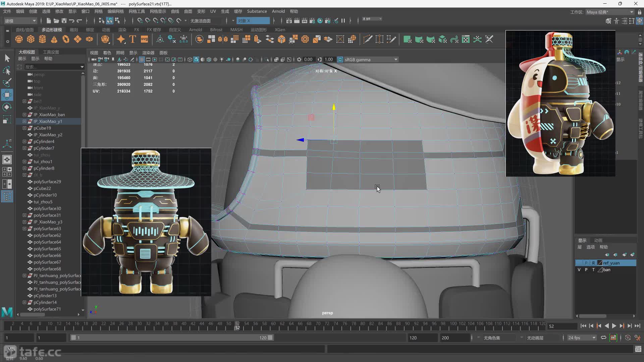Toggle visibility V of ban layer

[x=579, y=270]
